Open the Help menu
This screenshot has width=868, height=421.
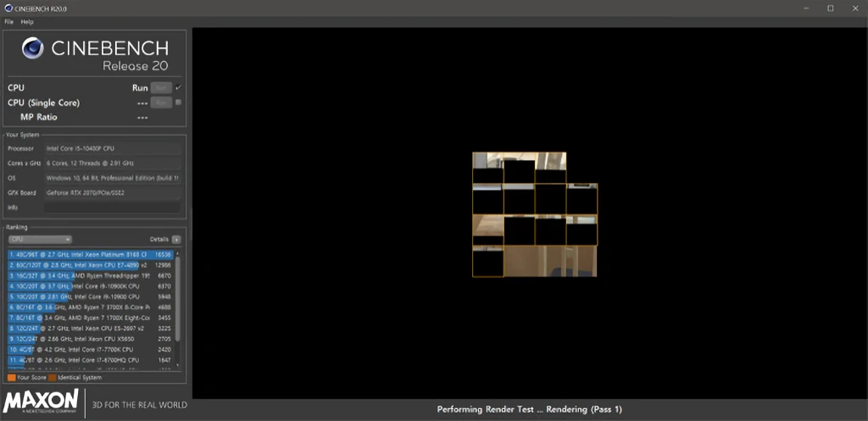point(27,22)
